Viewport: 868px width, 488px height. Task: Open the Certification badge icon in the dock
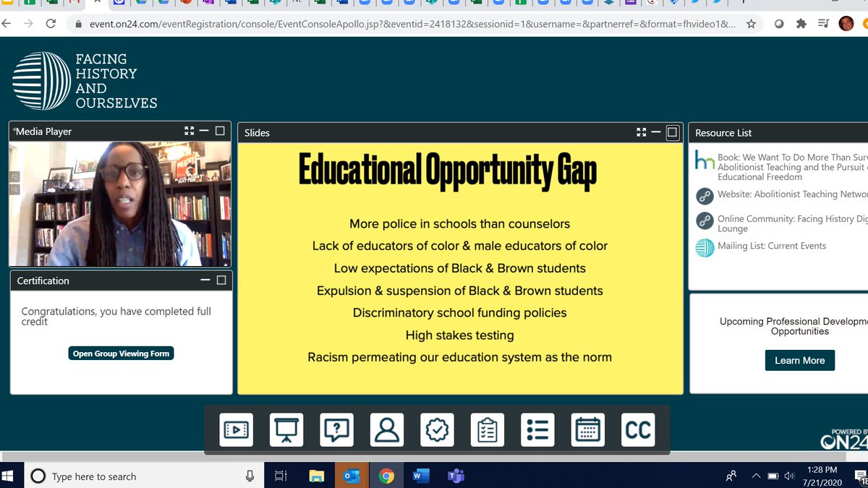click(x=437, y=429)
